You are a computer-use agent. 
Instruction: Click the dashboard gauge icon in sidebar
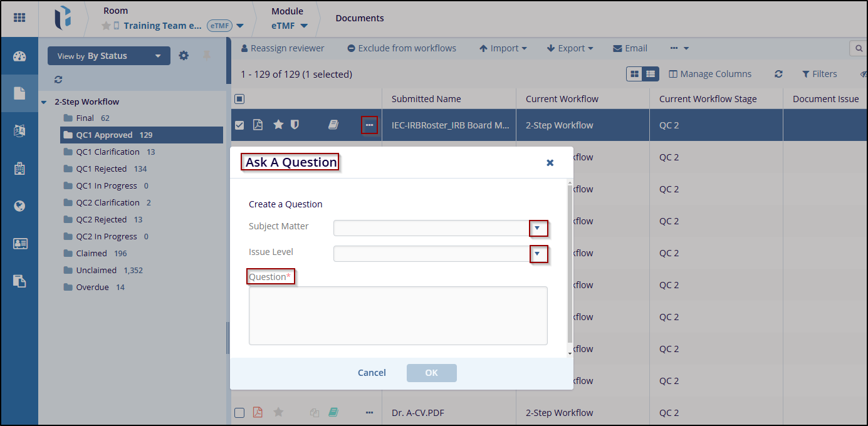(19, 56)
